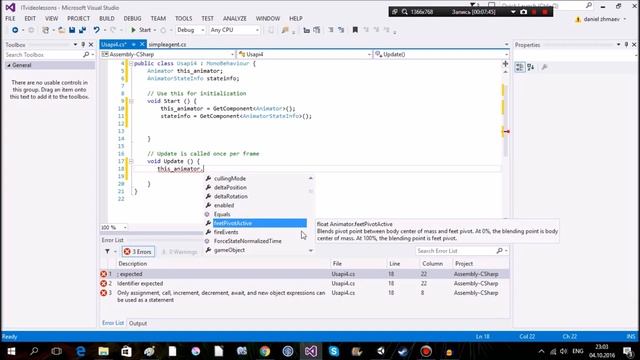The height and width of the screenshot is (360, 640).
Task: Select the 'Identifier expected' error row
Action: [x=304, y=284]
